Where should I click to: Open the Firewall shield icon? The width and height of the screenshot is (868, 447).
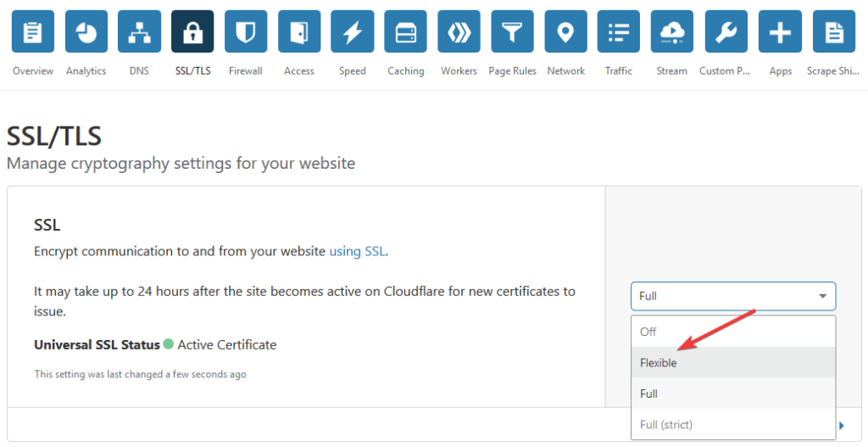point(246,31)
